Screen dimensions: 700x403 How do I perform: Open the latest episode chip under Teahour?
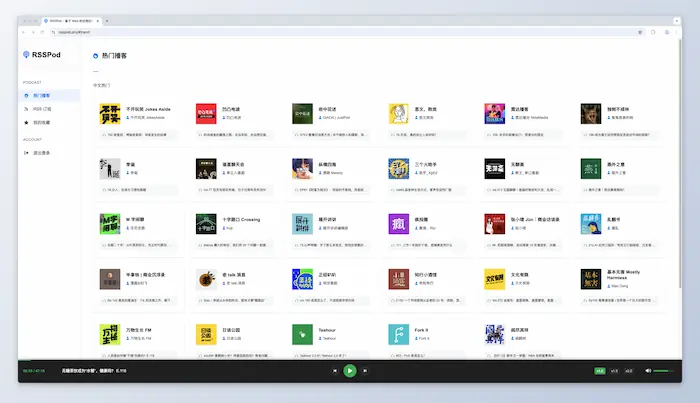(331, 356)
